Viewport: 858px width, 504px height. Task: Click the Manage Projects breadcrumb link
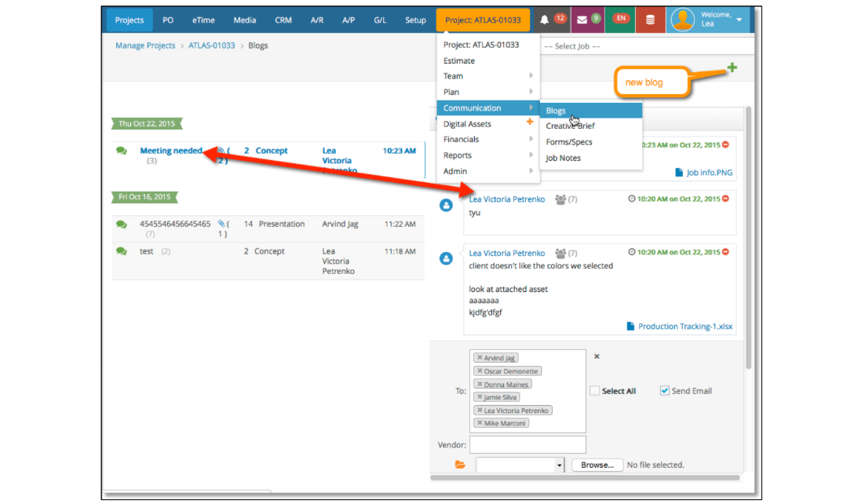pyautogui.click(x=145, y=46)
